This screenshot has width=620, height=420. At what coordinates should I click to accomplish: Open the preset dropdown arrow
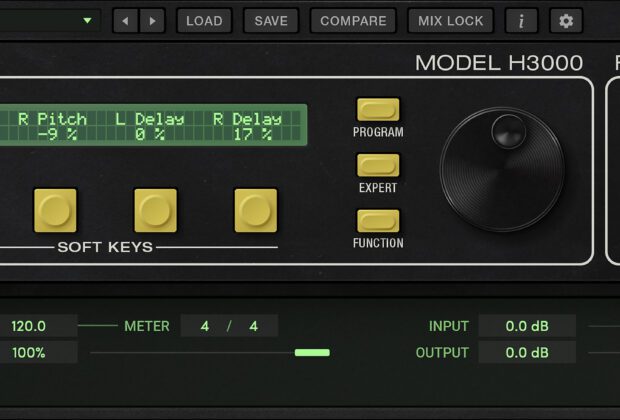87,21
